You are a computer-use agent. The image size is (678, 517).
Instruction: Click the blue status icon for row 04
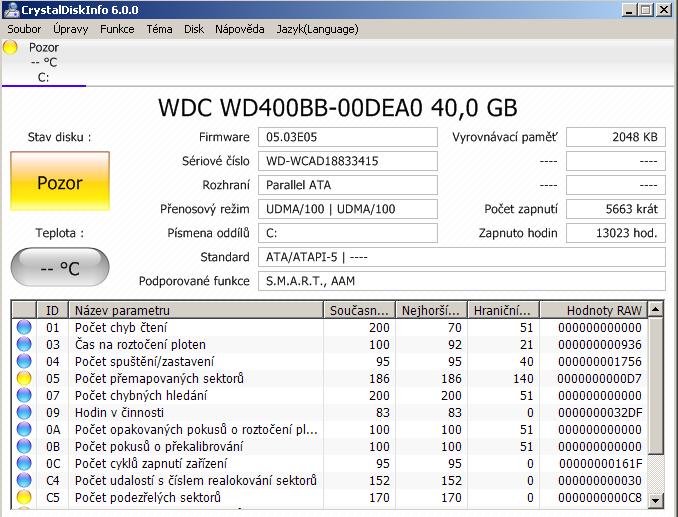click(24, 361)
